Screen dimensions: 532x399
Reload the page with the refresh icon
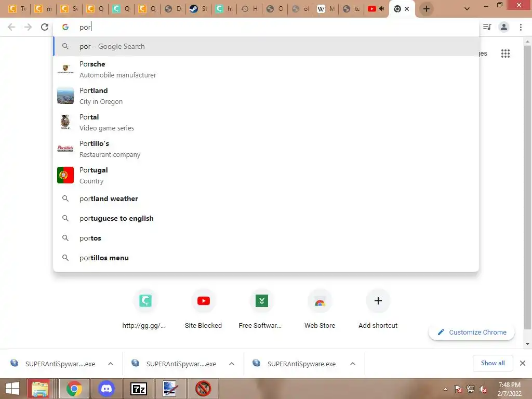45,27
